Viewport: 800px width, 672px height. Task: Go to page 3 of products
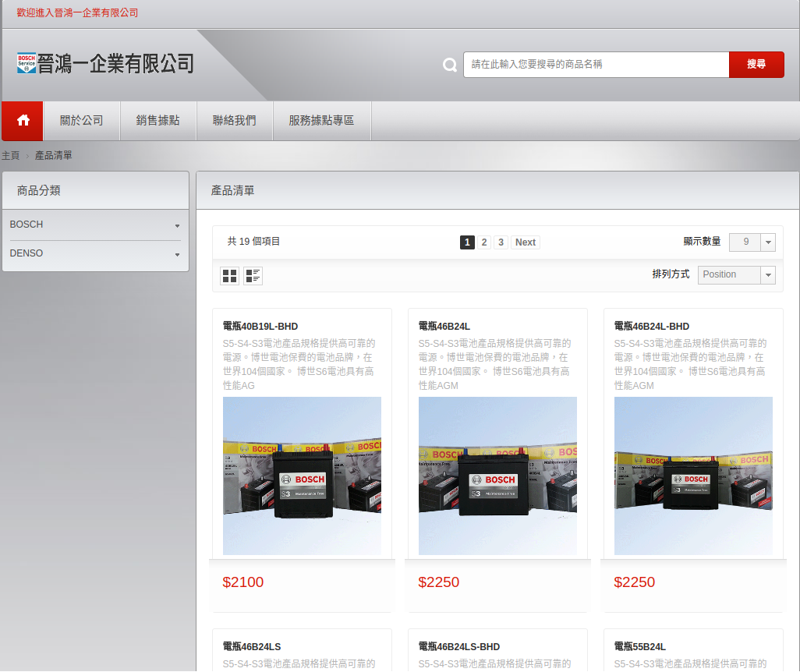[x=501, y=242]
